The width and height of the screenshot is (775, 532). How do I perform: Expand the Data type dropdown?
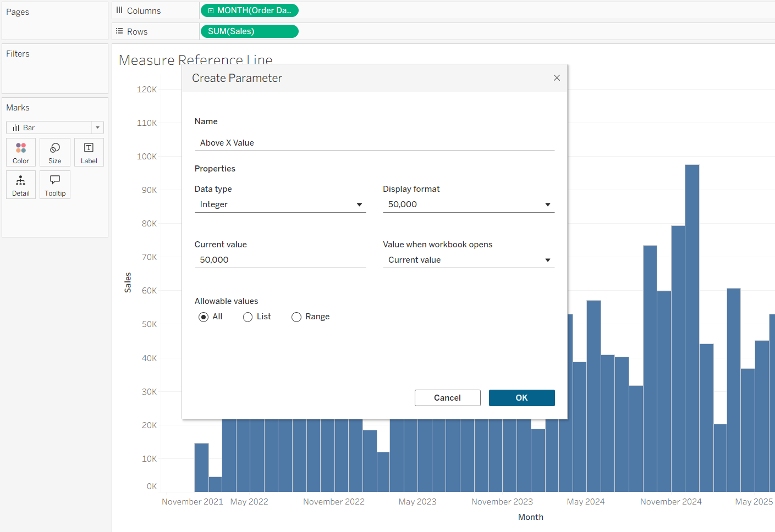(280, 204)
